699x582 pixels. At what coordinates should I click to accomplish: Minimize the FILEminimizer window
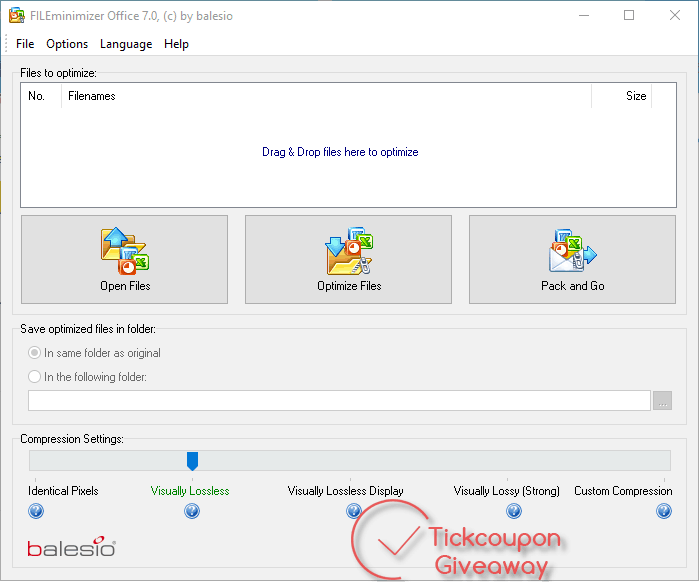click(584, 16)
